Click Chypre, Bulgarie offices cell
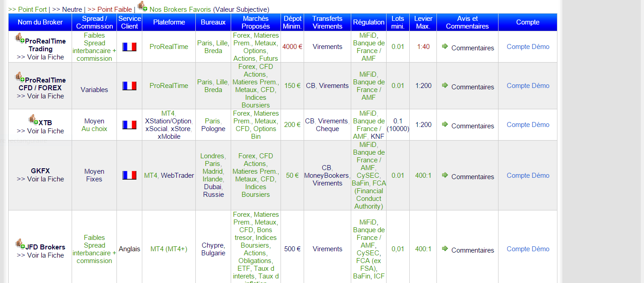Screen dimensions: 644x283 pyautogui.click(x=213, y=249)
